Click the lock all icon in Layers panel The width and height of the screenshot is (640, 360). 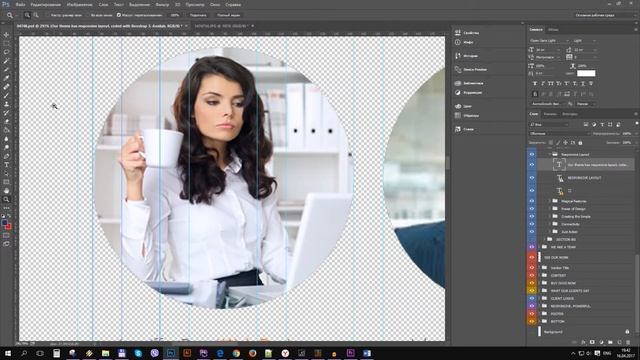(x=580, y=143)
